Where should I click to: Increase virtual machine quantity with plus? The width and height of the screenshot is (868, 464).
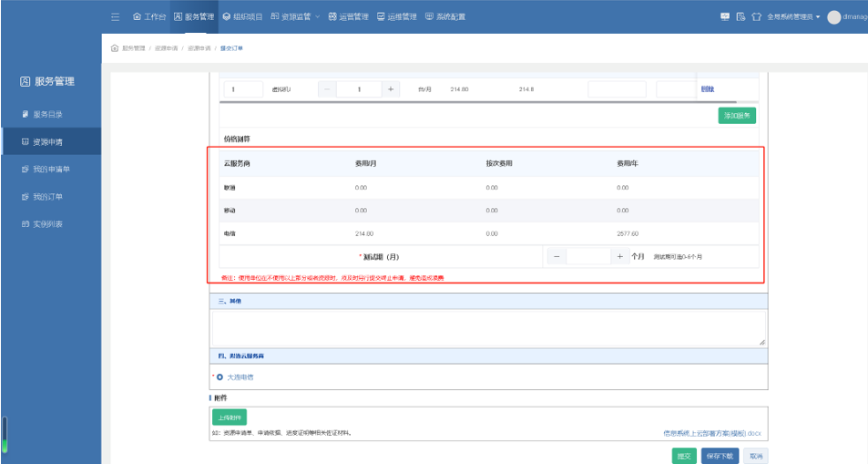pos(391,89)
